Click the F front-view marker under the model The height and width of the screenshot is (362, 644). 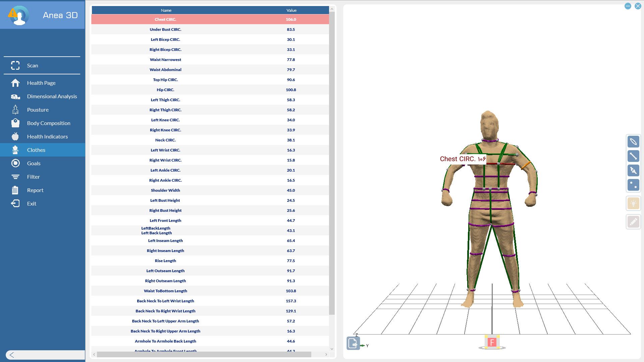(492, 342)
